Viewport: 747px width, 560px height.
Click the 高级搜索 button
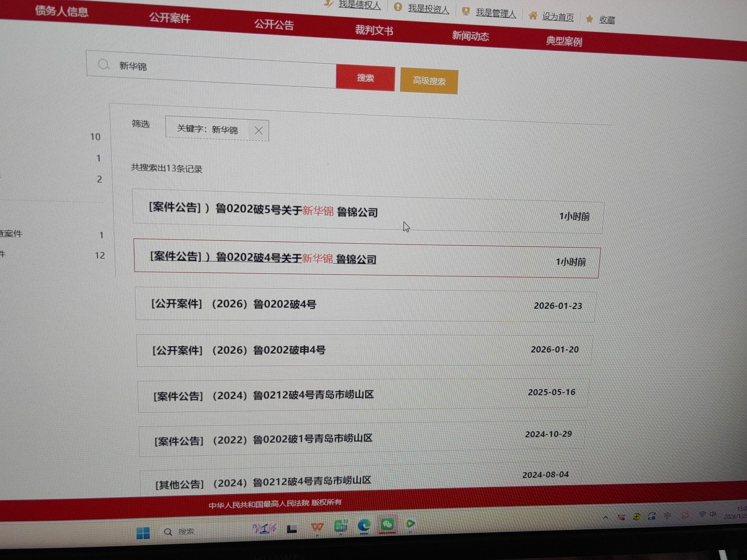click(429, 81)
